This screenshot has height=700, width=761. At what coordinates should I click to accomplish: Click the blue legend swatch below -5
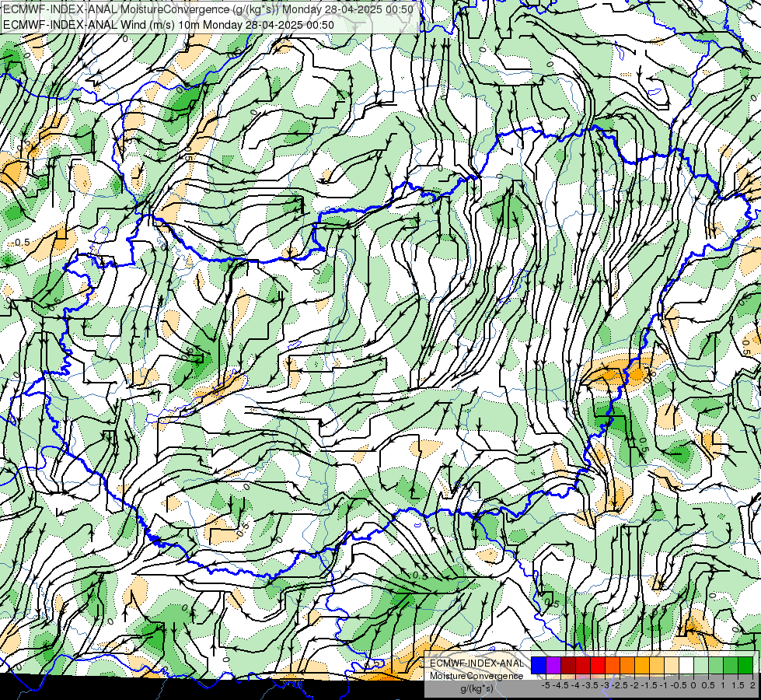[x=539, y=665]
